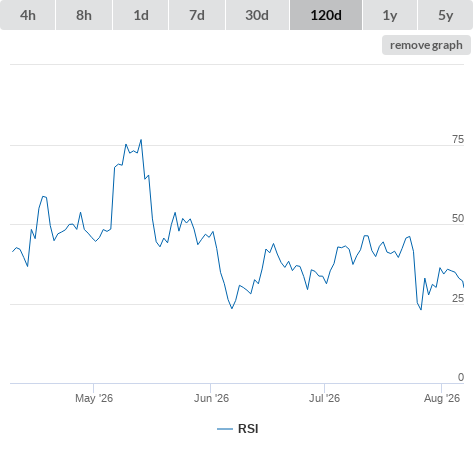Select the 7d time range
This screenshot has width=474, height=455.
[x=197, y=15]
